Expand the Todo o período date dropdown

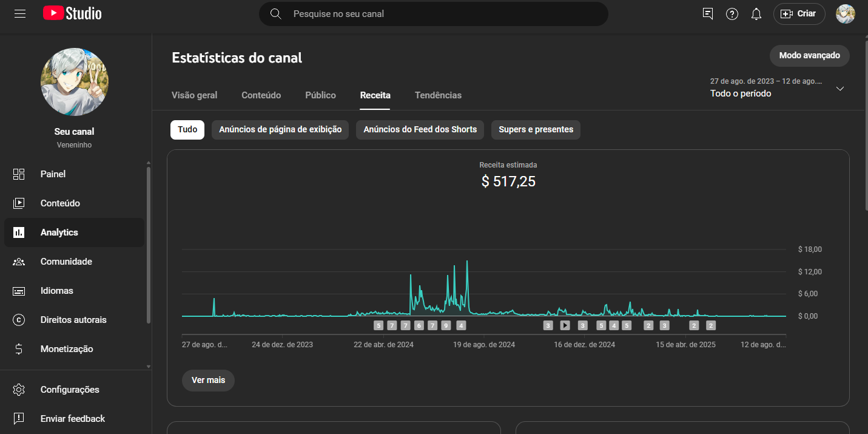pos(777,88)
